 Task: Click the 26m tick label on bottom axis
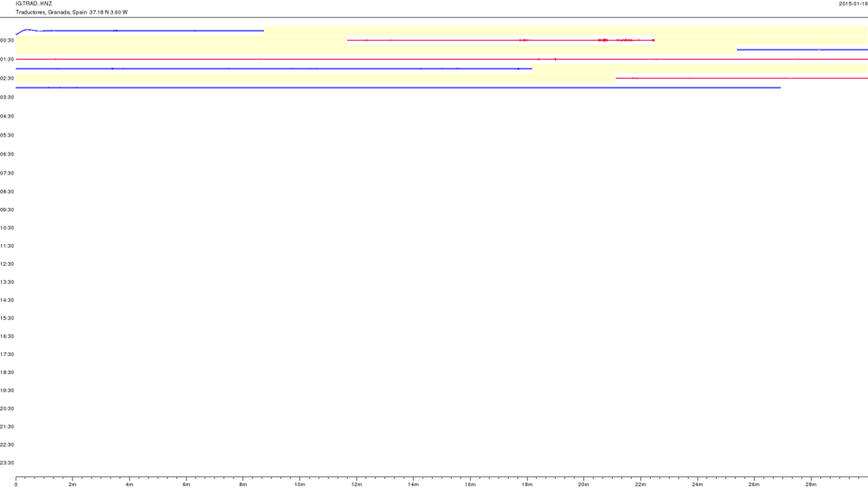(754, 484)
